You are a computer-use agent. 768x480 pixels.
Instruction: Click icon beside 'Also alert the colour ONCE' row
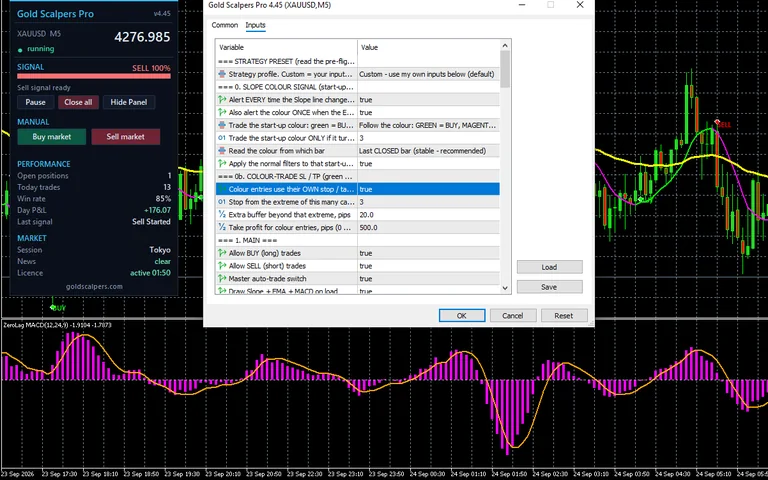(x=222, y=112)
